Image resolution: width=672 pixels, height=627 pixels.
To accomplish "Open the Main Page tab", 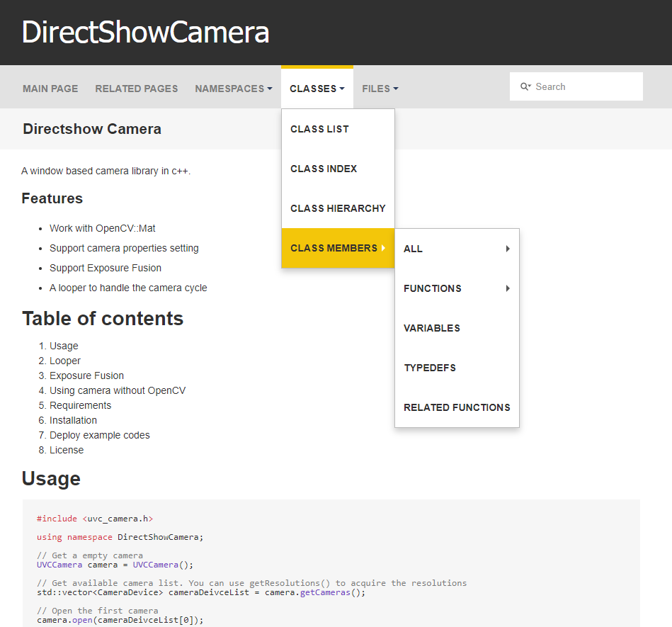I will point(50,89).
